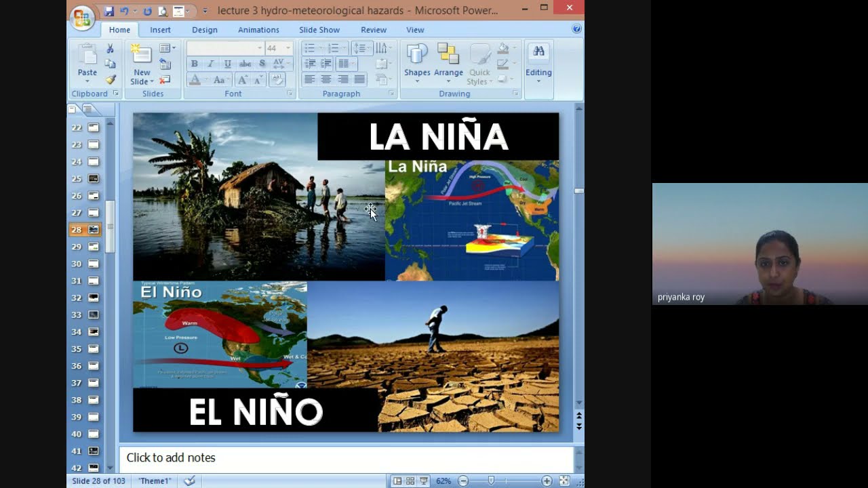Save the presentation via Quick Access toolbar
The height and width of the screenshot is (488, 868).
click(x=109, y=11)
